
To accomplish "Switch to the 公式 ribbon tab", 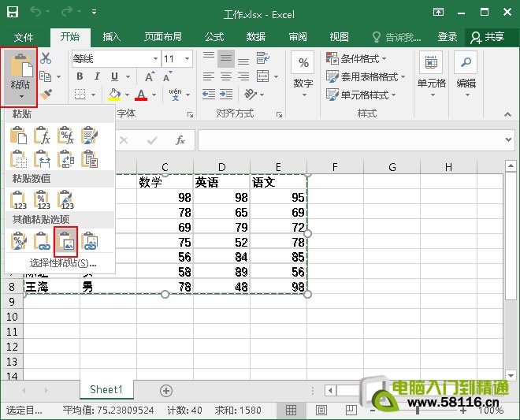I will pos(214,37).
